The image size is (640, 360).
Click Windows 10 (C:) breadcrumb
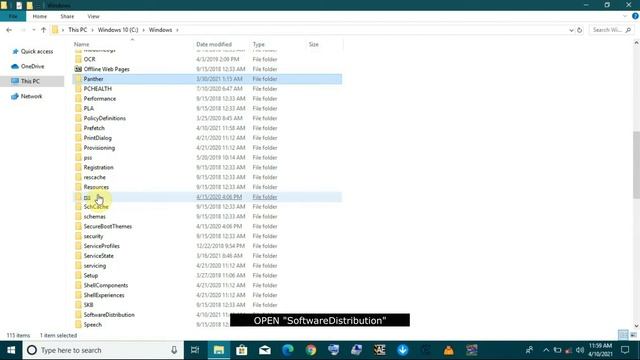[x=118, y=30]
